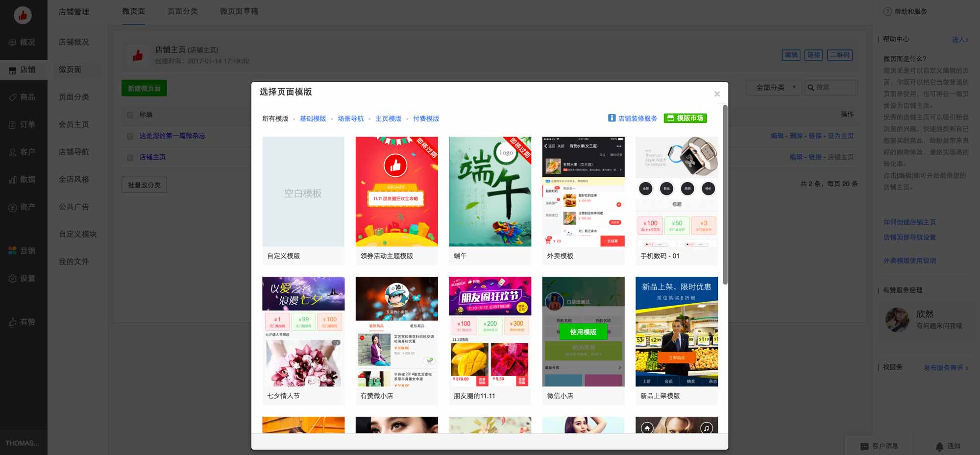This screenshot has width=980, height=455.
Task: Choose the 空白模板 blank template thumbnail
Action: coord(303,192)
